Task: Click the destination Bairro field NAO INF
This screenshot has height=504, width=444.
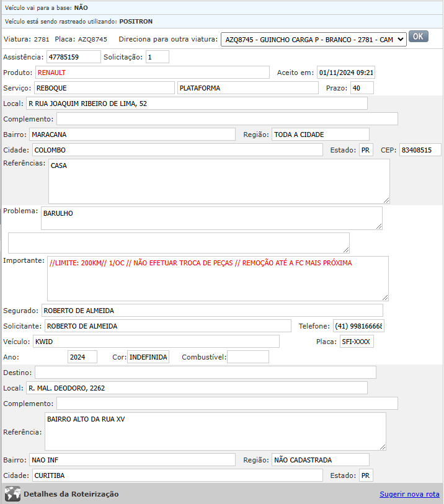Action: pyautogui.click(x=133, y=460)
